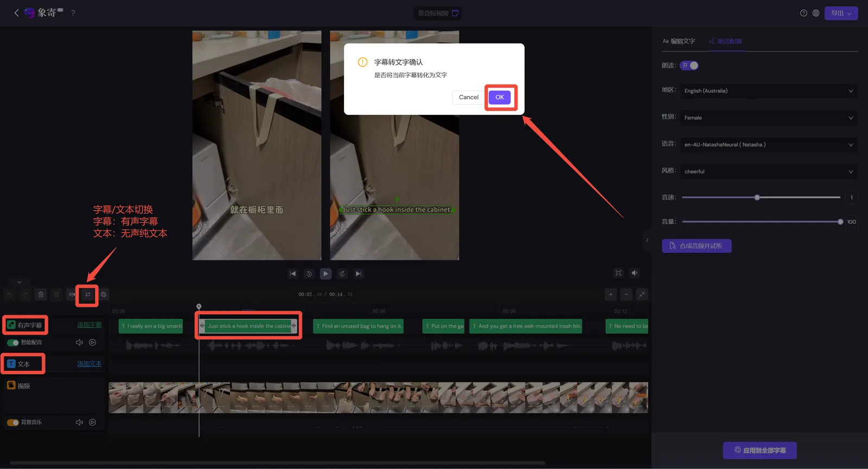
Task: Open the 性别 dropdown showing Female
Action: (x=769, y=118)
